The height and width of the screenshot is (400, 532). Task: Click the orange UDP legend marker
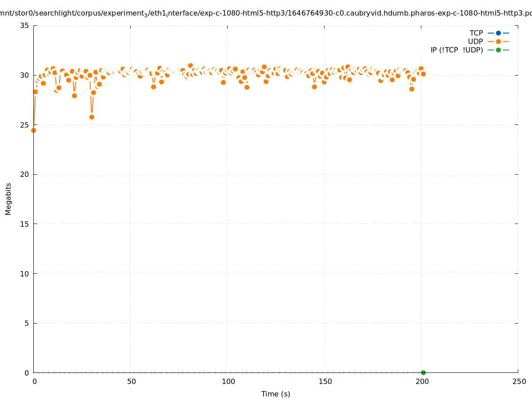point(498,41)
